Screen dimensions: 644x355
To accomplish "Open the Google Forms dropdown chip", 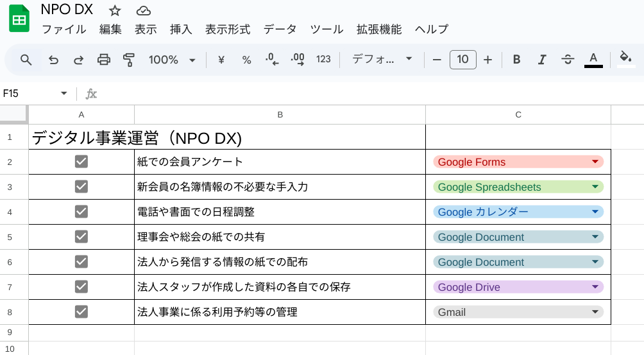I will 518,162.
